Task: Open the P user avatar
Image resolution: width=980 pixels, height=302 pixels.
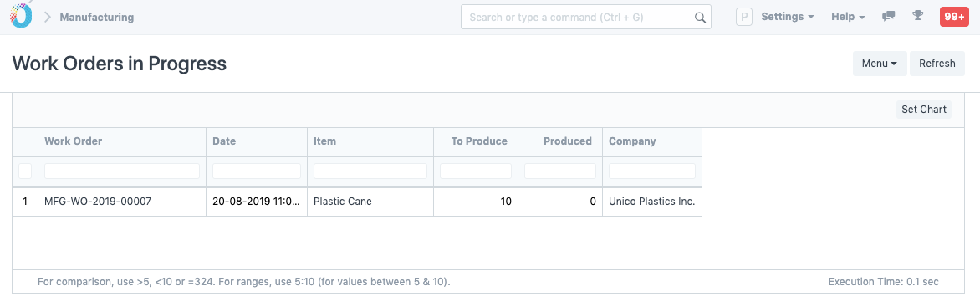Action: (x=743, y=17)
